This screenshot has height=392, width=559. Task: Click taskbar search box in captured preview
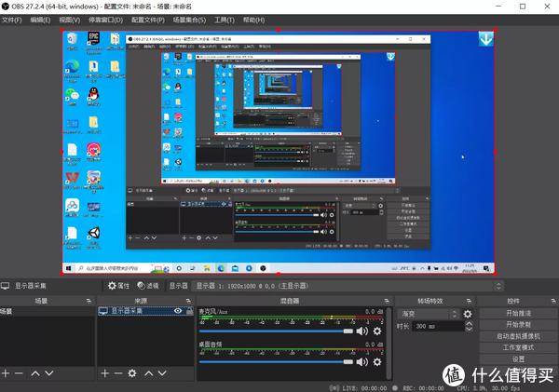click(113, 268)
